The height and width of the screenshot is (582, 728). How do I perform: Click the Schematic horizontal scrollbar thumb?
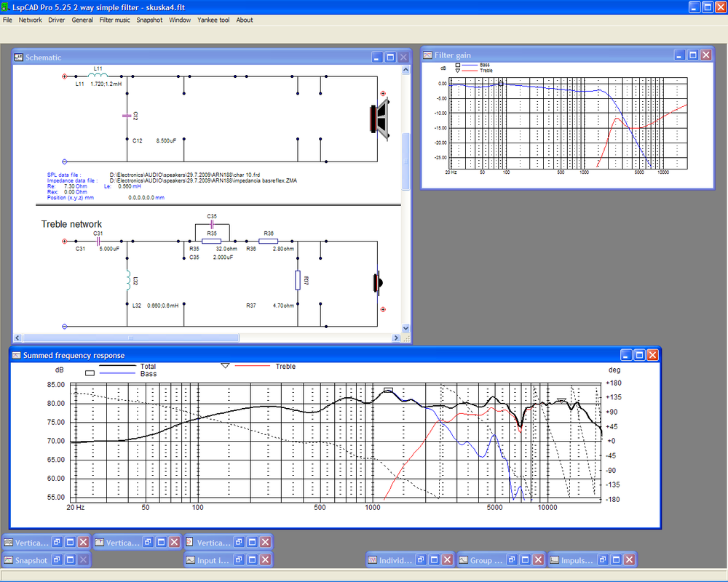(131, 338)
